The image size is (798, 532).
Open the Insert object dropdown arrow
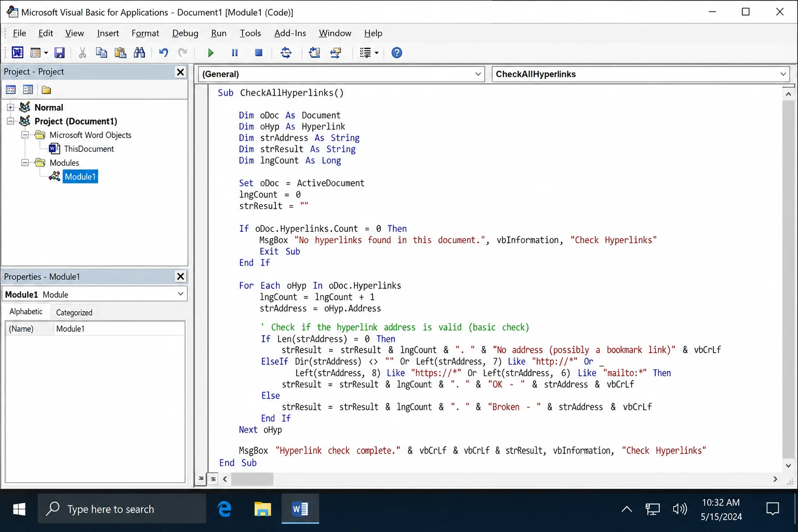tap(46, 52)
